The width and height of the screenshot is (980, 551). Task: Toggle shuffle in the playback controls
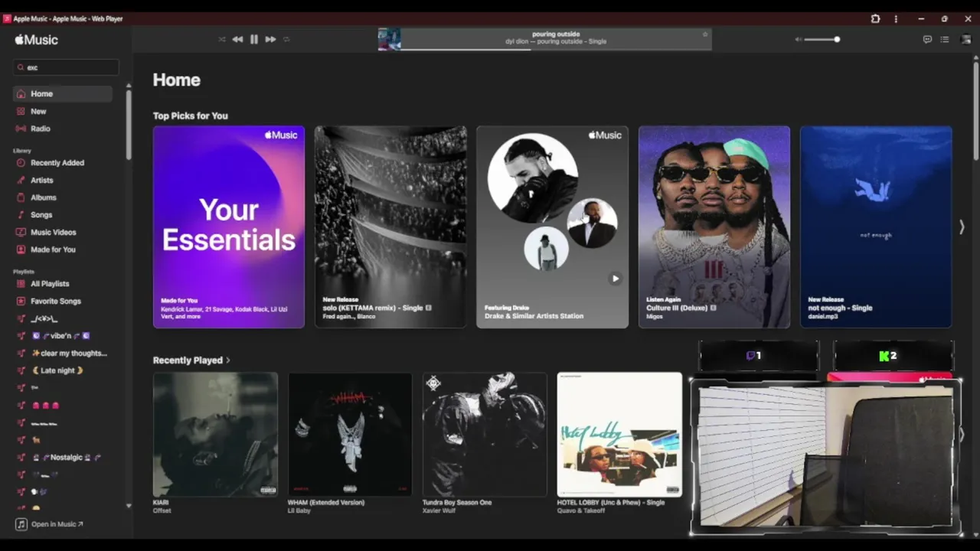[x=222, y=39]
